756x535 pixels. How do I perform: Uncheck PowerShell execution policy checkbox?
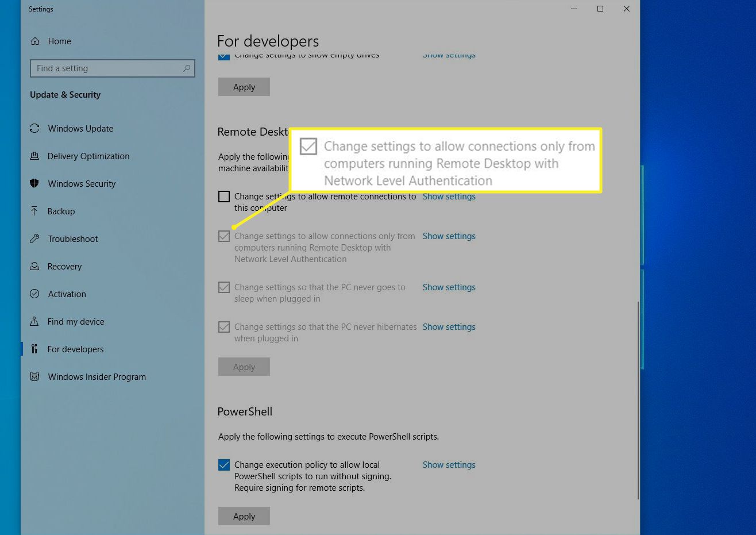tap(224, 465)
